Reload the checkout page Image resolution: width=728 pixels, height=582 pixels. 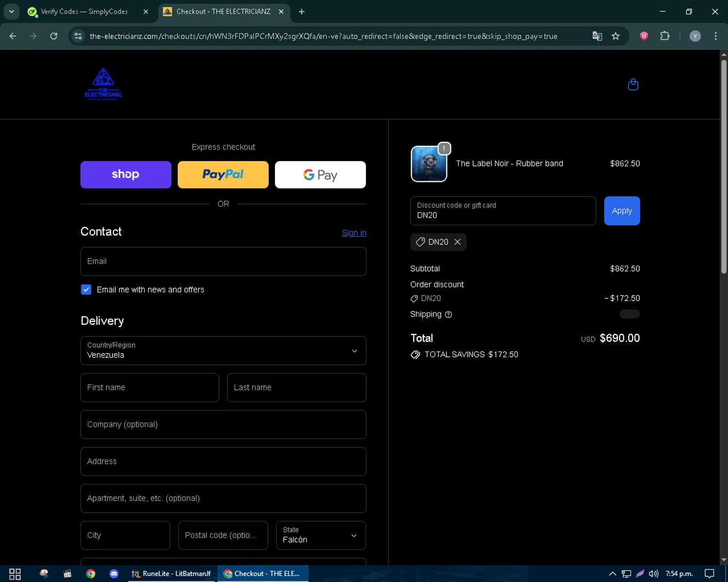tap(54, 36)
